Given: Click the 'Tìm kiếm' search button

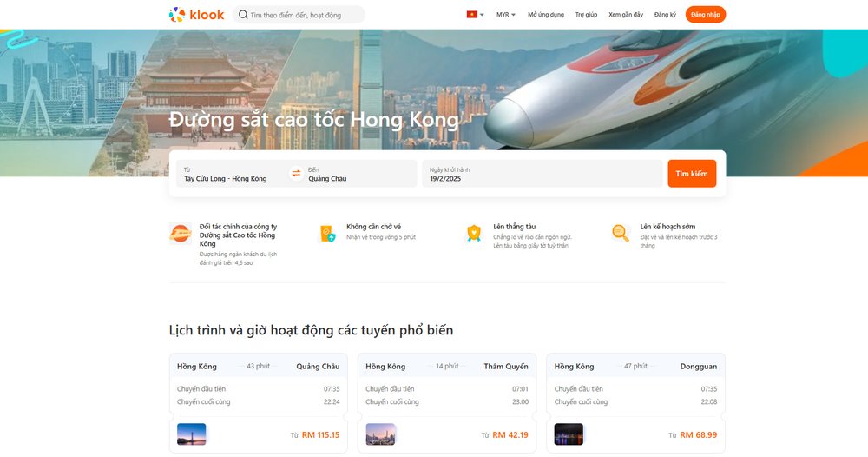Looking at the screenshot, I should 692,174.
